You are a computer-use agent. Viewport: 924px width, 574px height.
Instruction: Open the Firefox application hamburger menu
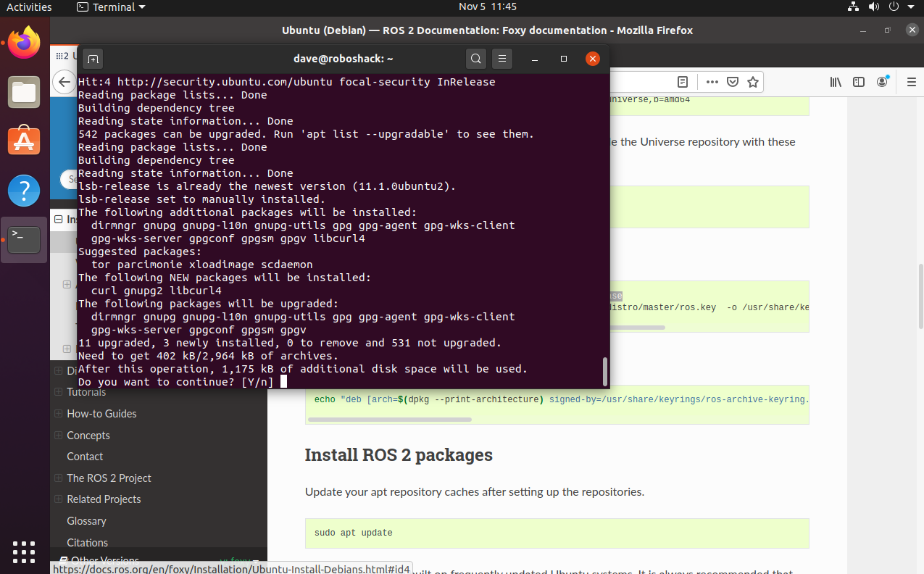coord(911,82)
